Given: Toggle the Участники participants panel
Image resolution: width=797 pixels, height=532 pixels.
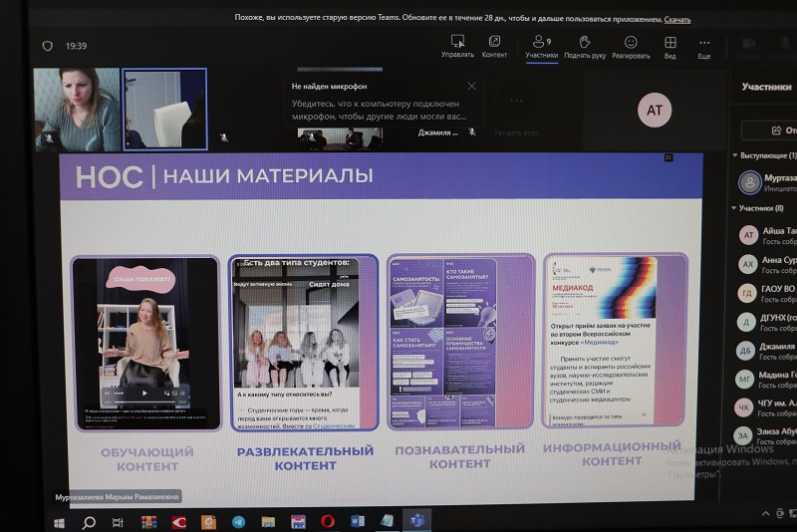Looking at the screenshot, I should click(541, 47).
